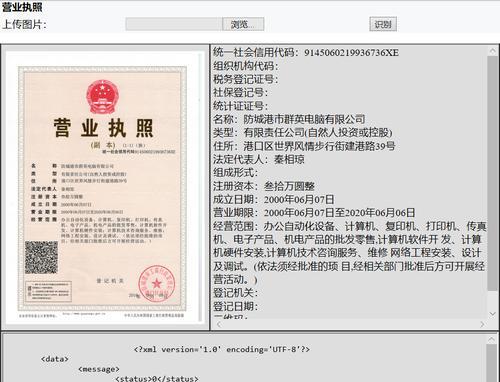Select the 社保登记号 line

pos(241,92)
